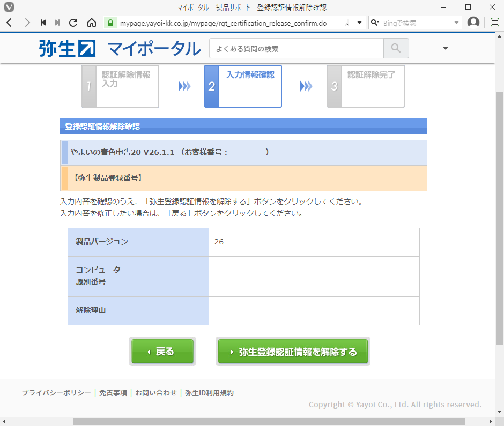Open お問い合わせ link

156,393
